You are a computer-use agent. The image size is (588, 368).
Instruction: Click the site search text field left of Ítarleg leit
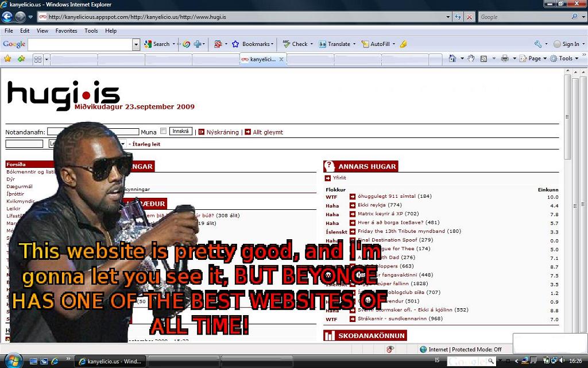click(x=24, y=144)
